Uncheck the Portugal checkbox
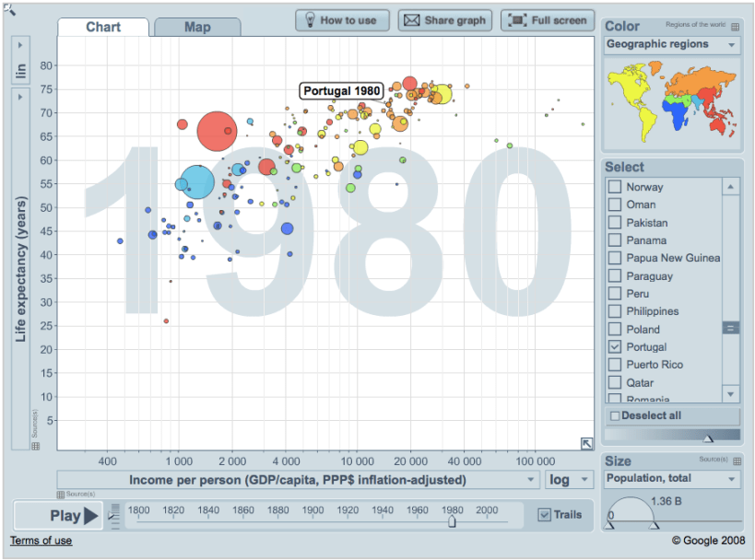This screenshot has width=755, height=560. 615,347
